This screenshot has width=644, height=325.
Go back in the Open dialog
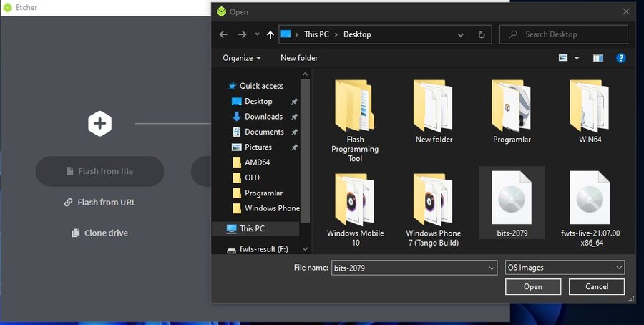223,34
